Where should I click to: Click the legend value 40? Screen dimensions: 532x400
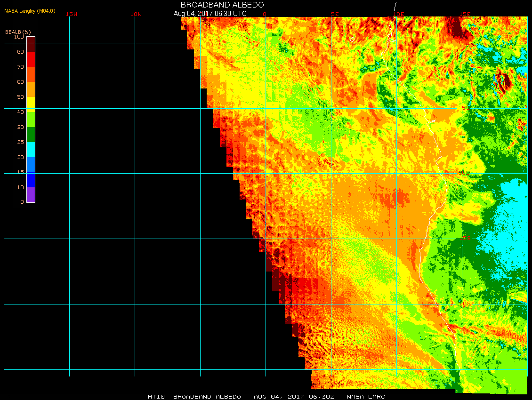(20, 112)
